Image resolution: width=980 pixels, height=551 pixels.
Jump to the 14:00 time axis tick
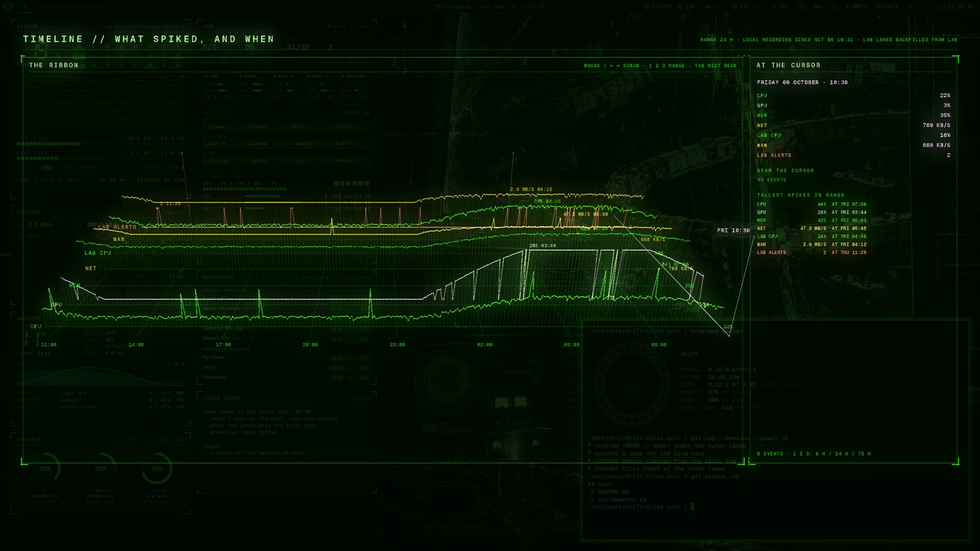136,345
